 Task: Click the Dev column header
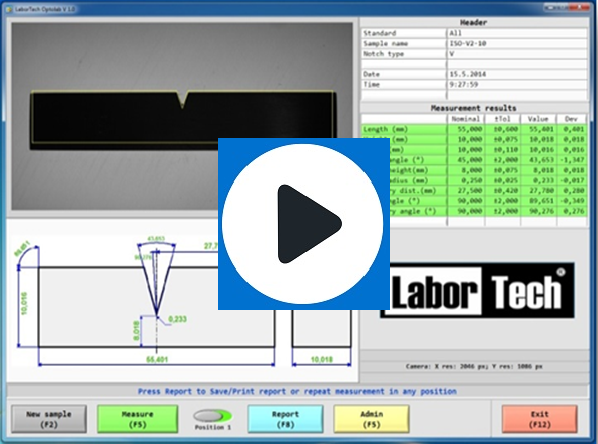pyautogui.click(x=571, y=119)
